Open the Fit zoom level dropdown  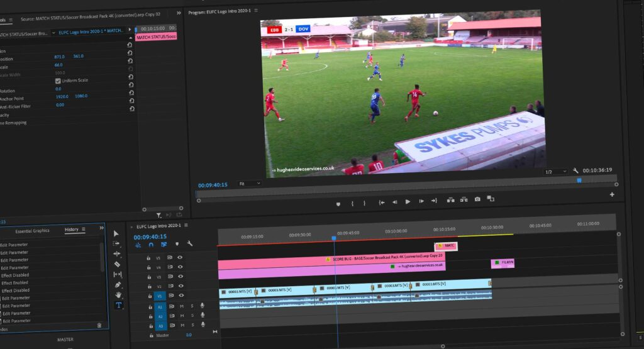[x=250, y=184]
